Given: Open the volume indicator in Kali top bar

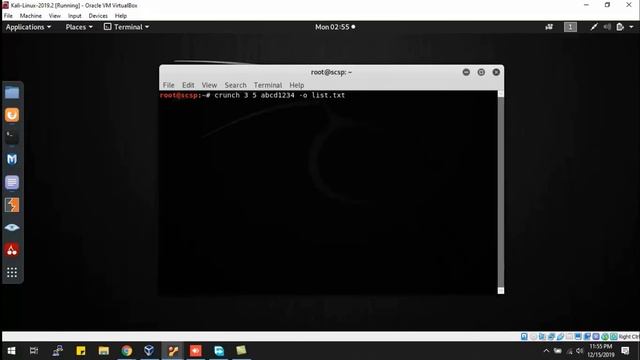Looking at the screenshot, I should pyautogui.click(x=607, y=27).
